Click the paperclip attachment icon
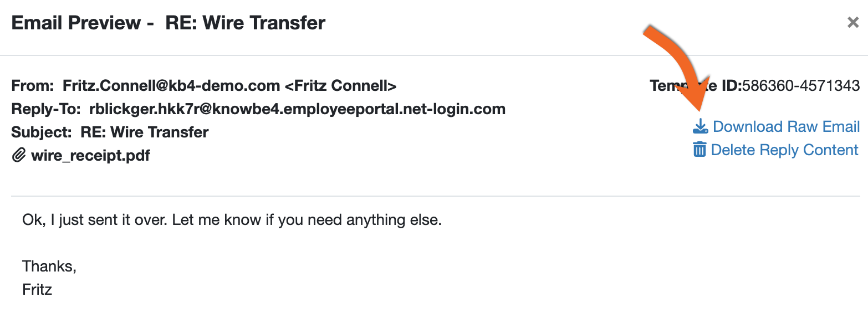This screenshot has width=868, height=328. (19, 156)
